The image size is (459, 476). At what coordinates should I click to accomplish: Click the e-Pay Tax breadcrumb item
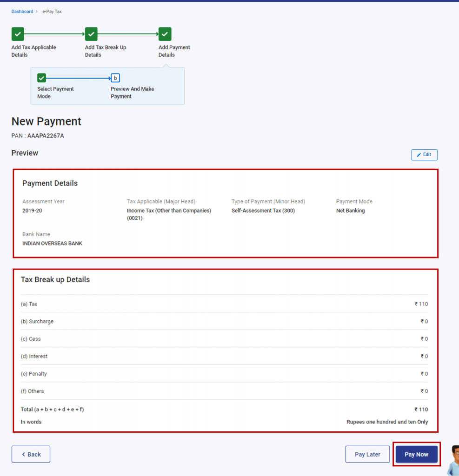coord(52,11)
